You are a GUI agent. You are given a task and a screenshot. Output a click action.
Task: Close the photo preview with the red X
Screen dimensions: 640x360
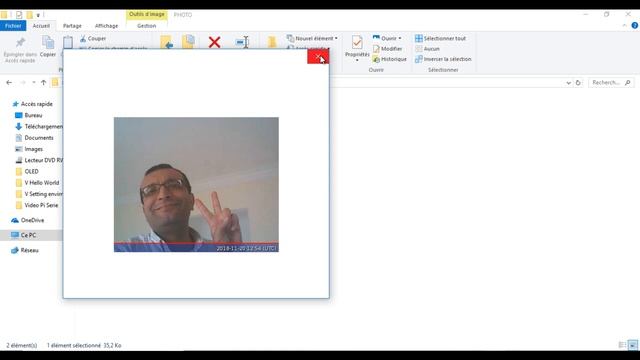coord(318,57)
